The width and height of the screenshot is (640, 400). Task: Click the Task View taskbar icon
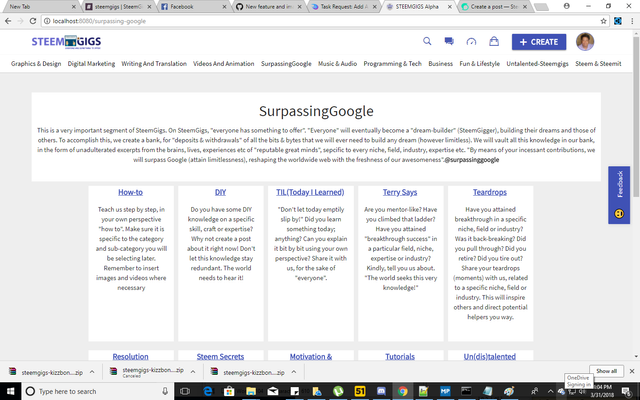[185, 391]
